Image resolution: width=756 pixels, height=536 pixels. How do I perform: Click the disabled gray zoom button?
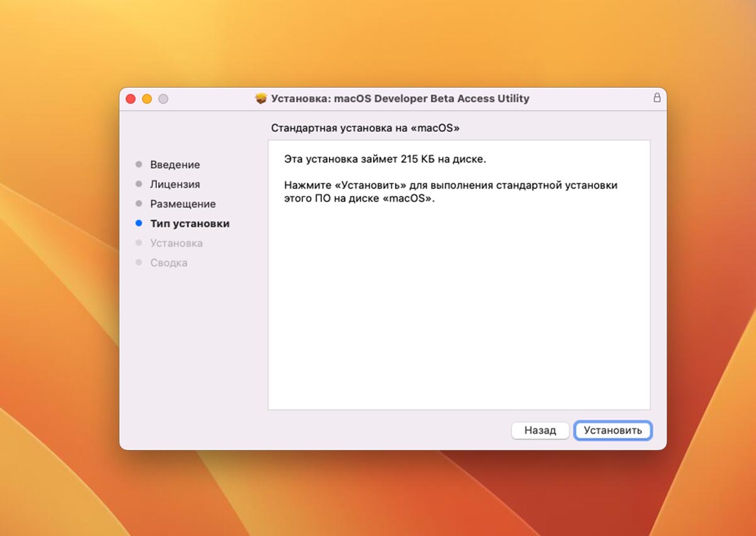(x=163, y=99)
